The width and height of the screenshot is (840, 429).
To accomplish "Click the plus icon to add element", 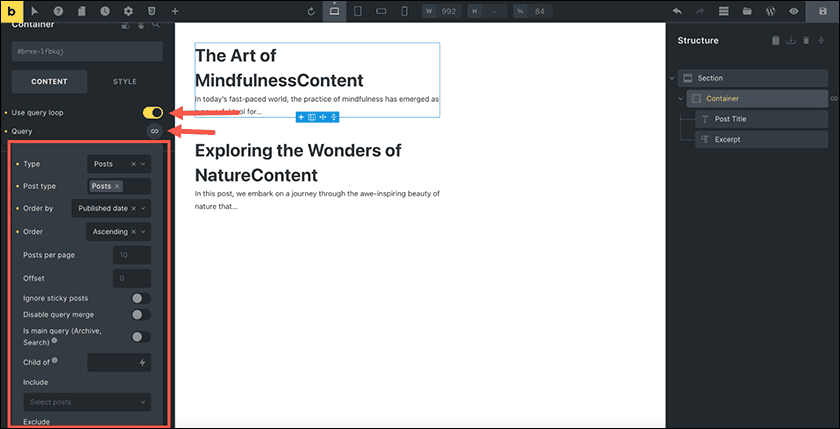I will click(x=175, y=11).
